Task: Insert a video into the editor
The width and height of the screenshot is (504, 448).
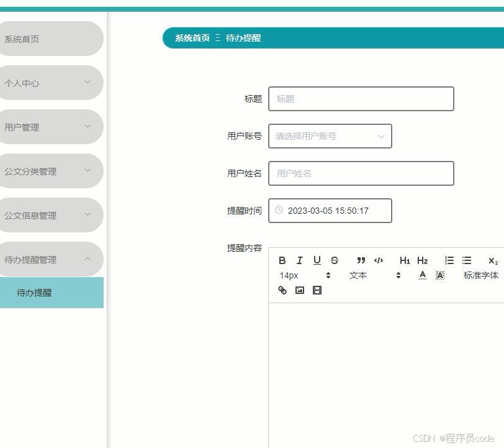Action: pos(317,290)
